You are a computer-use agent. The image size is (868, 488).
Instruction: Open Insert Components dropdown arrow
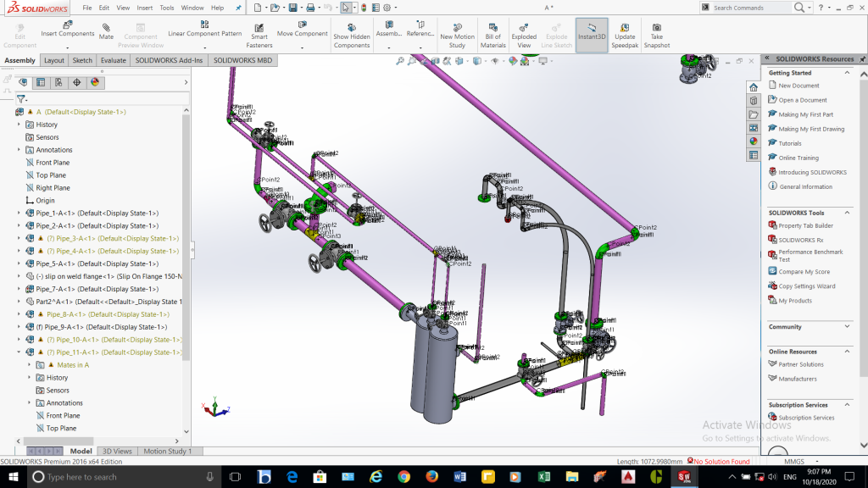point(68,46)
